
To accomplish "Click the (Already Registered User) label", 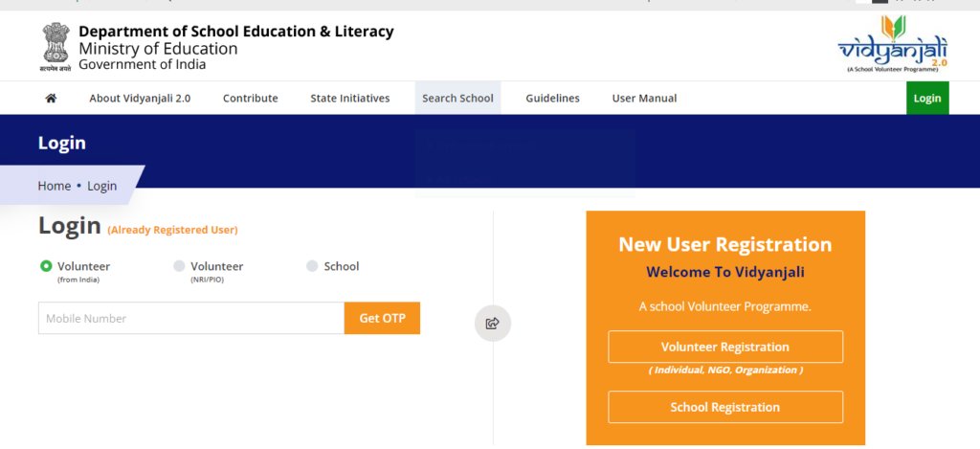I will [x=172, y=230].
